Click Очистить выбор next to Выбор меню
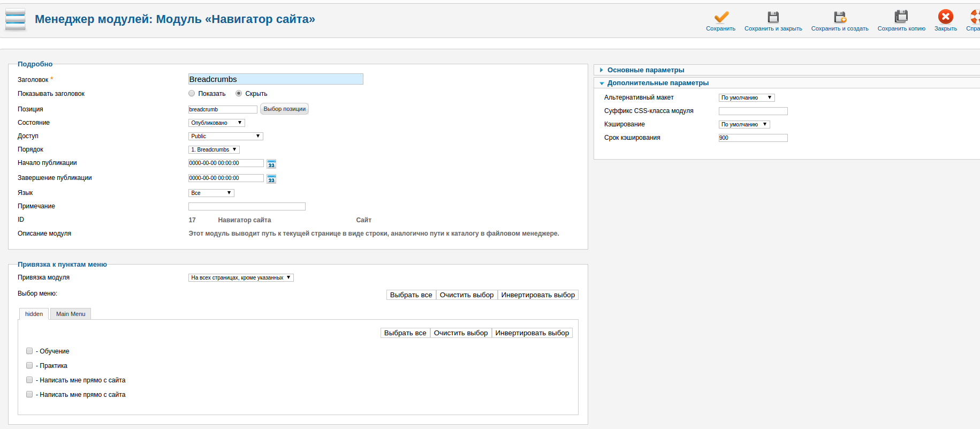This screenshot has width=980, height=429. coord(467,295)
